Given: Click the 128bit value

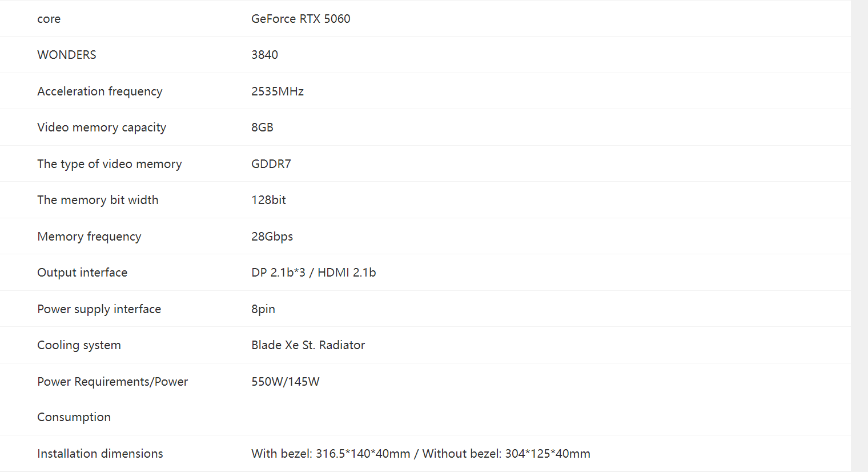Looking at the screenshot, I should [x=268, y=200].
